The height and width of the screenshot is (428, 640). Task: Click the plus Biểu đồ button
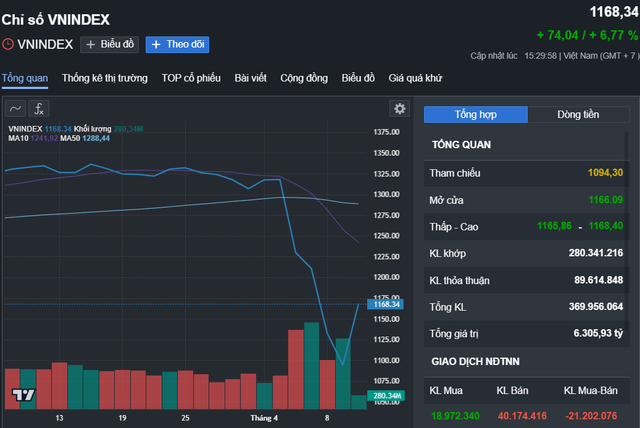(x=109, y=44)
